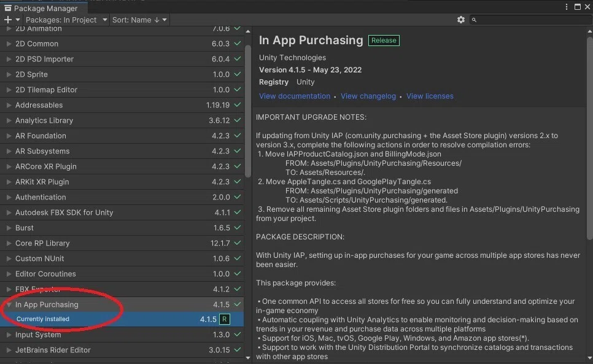Expand the 2D Common package versions
The width and height of the screenshot is (593, 364).
coord(9,44)
